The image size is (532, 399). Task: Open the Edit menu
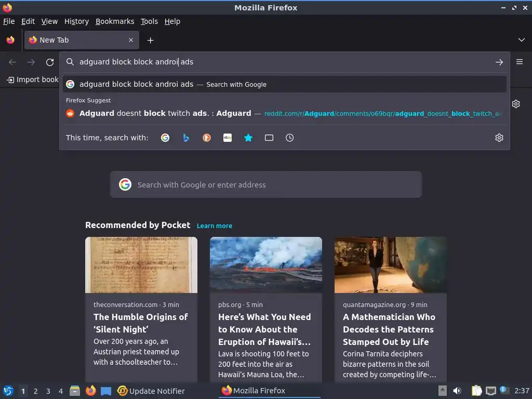(28, 21)
